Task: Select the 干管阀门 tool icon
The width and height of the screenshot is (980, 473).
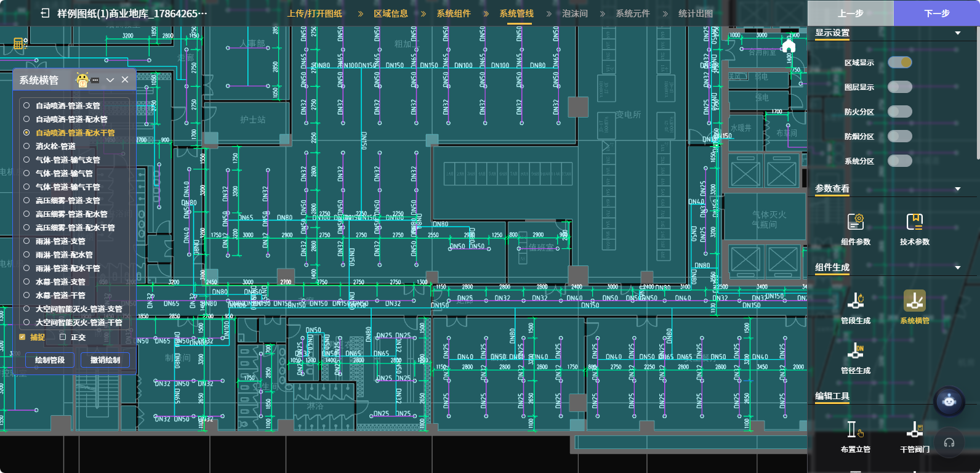Action: (915, 429)
